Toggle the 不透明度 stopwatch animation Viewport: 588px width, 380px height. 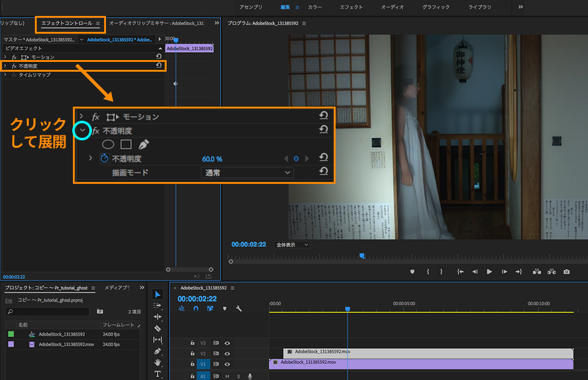point(104,158)
